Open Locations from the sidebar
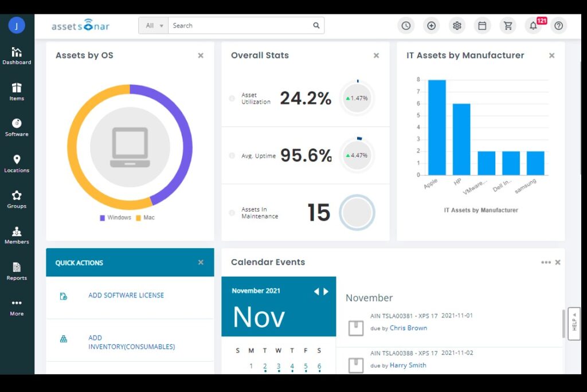The image size is (587, 392). click(17, 163)
